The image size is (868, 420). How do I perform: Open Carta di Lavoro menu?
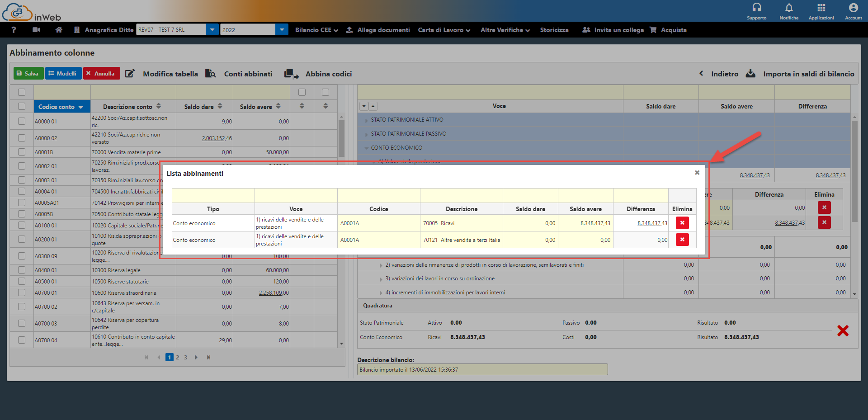[444, 30]
